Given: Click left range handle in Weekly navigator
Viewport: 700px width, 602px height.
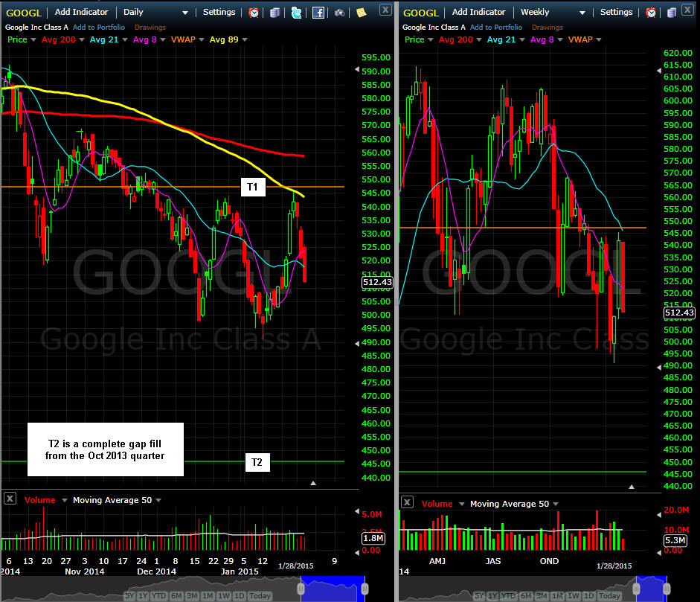Looking at the screenshot, I should click(636, 589).
